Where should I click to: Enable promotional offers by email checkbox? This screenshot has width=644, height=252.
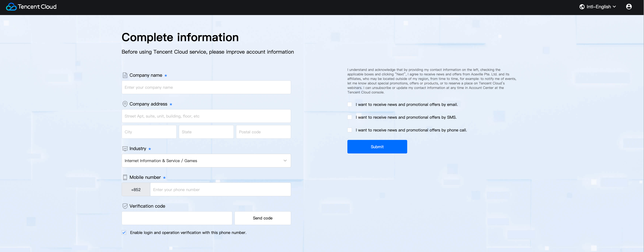(x=349, y=105)
